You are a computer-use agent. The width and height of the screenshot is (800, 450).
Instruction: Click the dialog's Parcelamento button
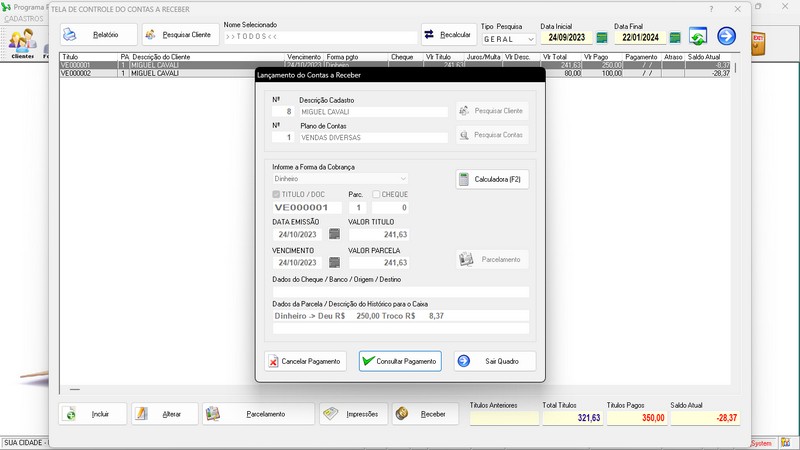[492, 260]
